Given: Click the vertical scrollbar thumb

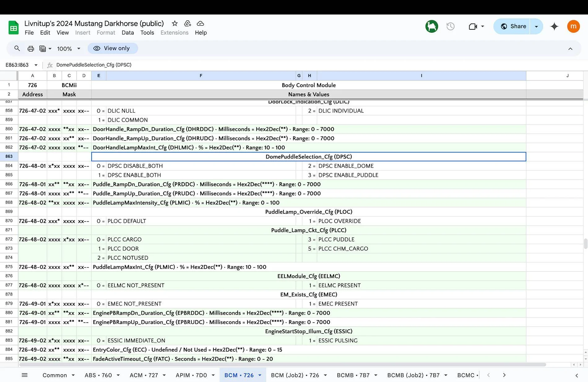Looking at the screenshot, I should point(586,244).
